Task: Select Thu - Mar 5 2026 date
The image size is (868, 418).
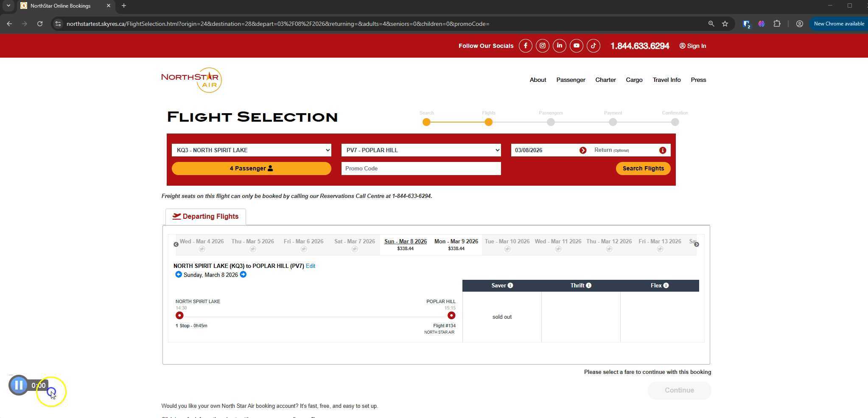Action: point(253,245)
